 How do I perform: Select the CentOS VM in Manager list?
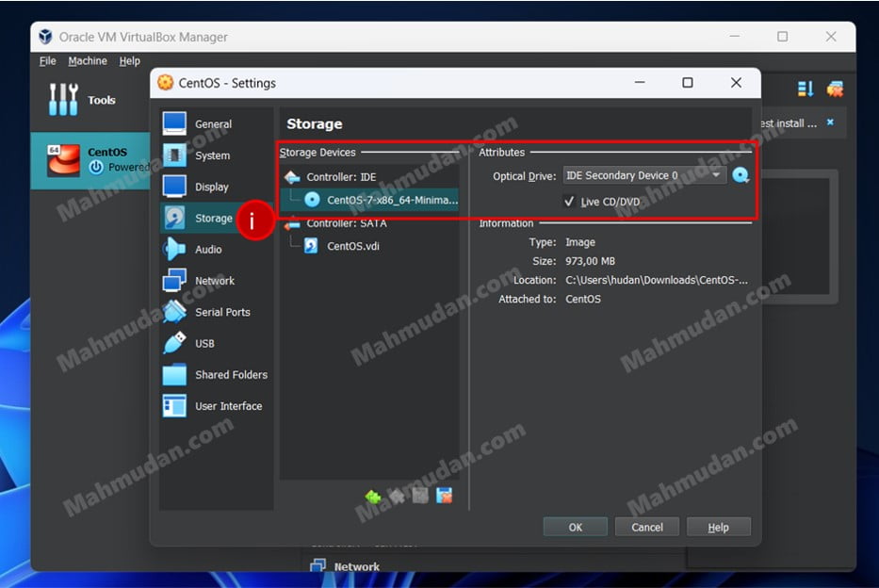90,160
